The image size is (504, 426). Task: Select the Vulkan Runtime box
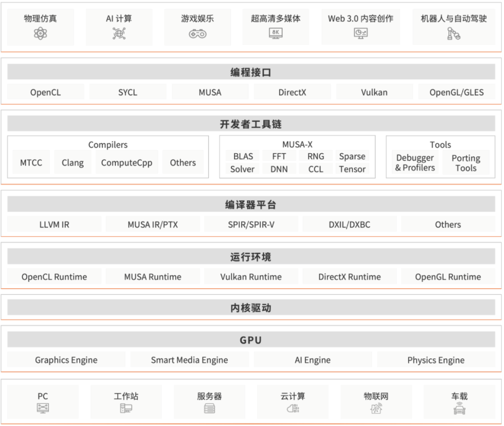[251, 277]
